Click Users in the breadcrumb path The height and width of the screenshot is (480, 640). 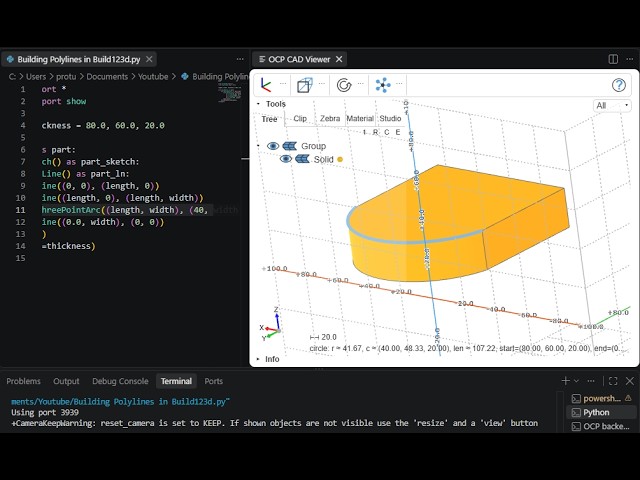[x=36, y=77]
